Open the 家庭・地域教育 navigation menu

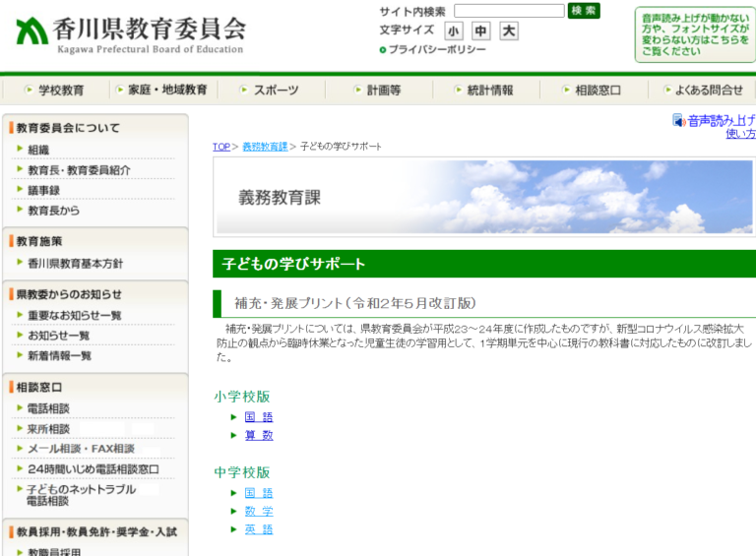(162, 91)
